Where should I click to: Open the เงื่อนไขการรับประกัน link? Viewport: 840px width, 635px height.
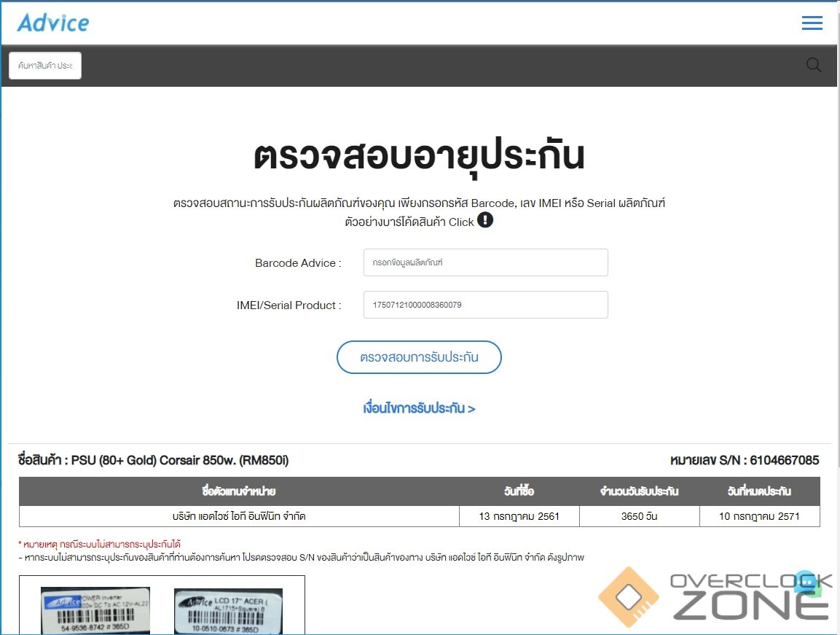point(419,408)
